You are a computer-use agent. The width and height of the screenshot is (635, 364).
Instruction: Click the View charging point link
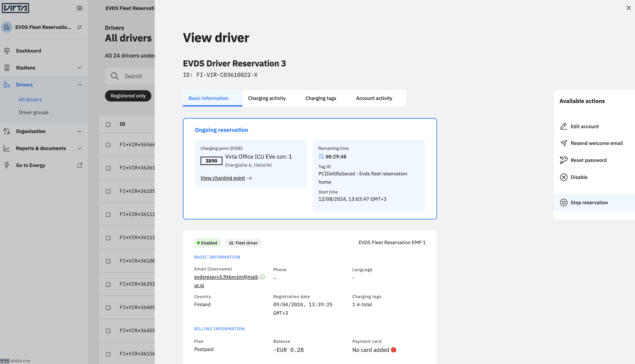click(x=222, y=178)
